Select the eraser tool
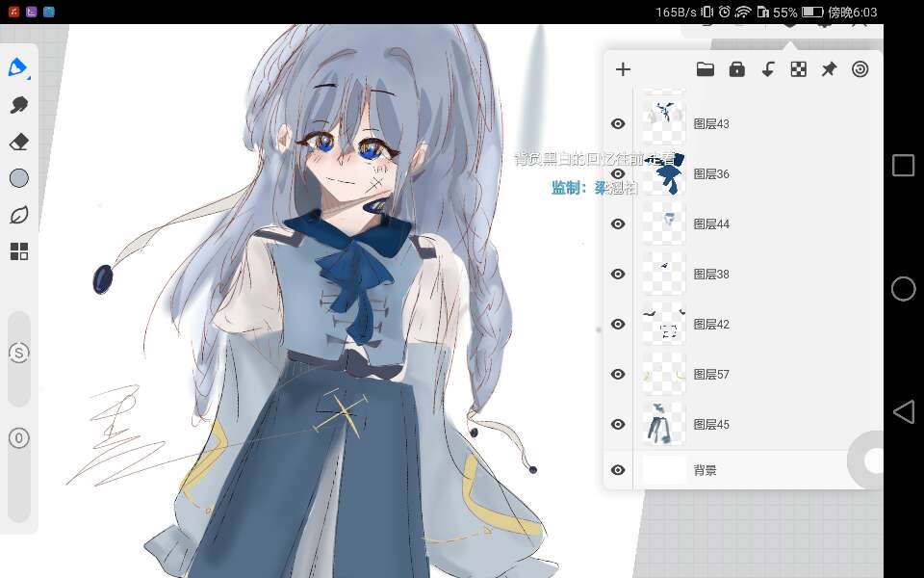Screen dimensions: 924x578 18,142
